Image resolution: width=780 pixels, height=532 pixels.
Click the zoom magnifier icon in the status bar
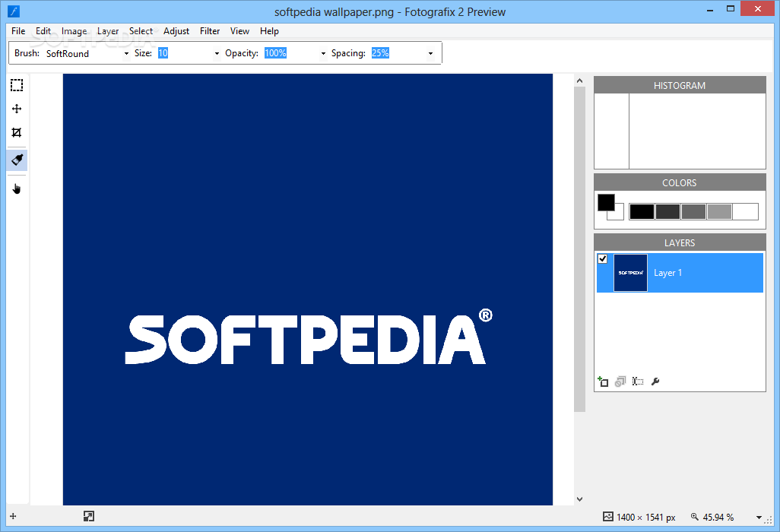695,517
